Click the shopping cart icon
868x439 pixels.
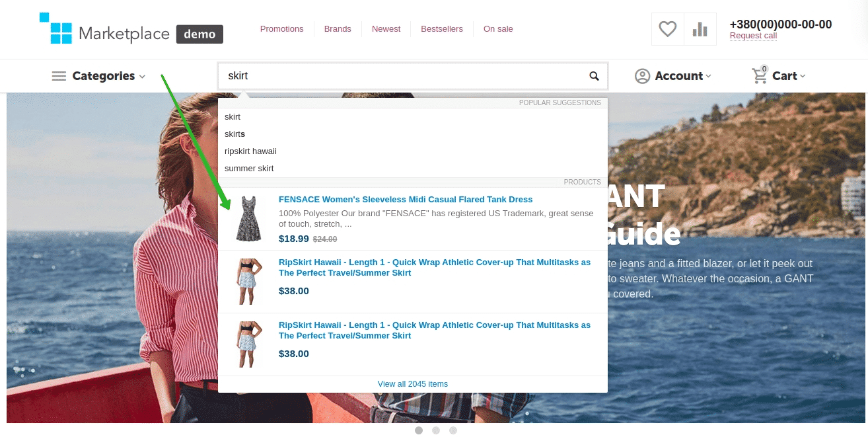pyautogui.click(x=760, y=76)
